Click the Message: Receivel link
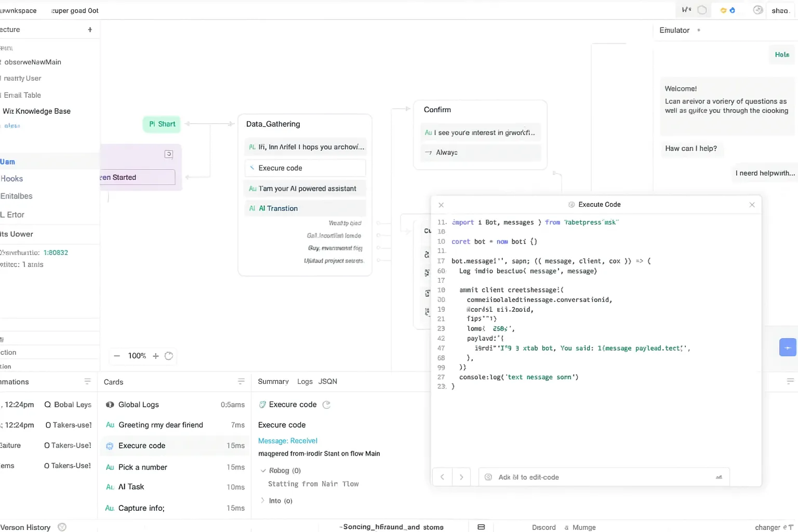The image size is (798, 532). (x=288, y=441)
